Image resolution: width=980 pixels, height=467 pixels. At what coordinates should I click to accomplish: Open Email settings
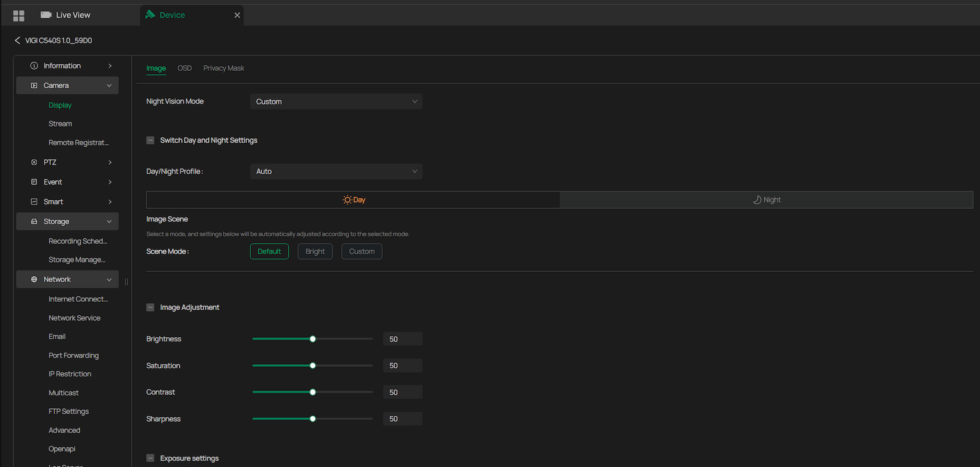pyautogui.click(x=57, y=337)
